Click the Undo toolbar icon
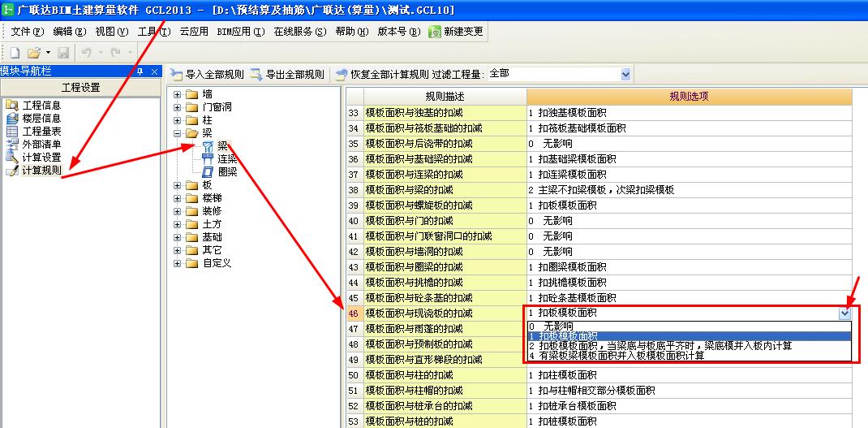 pos(86,53)
